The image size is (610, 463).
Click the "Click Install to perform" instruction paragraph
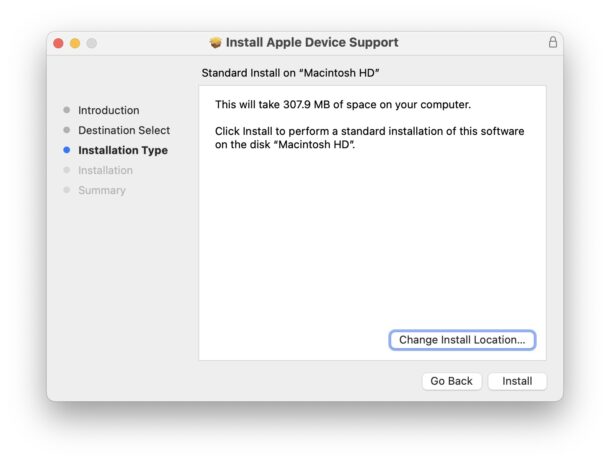(x=369, y=138)
